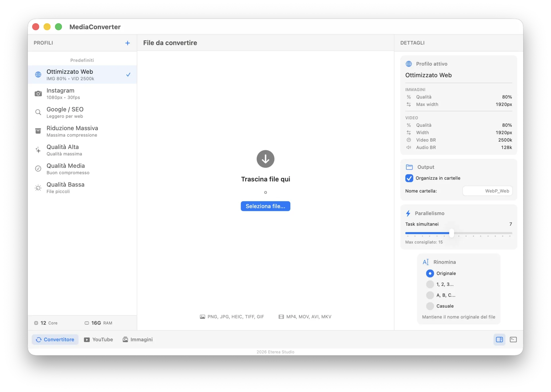Click the text cursor Rinomina icon
Image resolution: width=551 pixels, height=392 pixels.
click(x=426, y=262)
